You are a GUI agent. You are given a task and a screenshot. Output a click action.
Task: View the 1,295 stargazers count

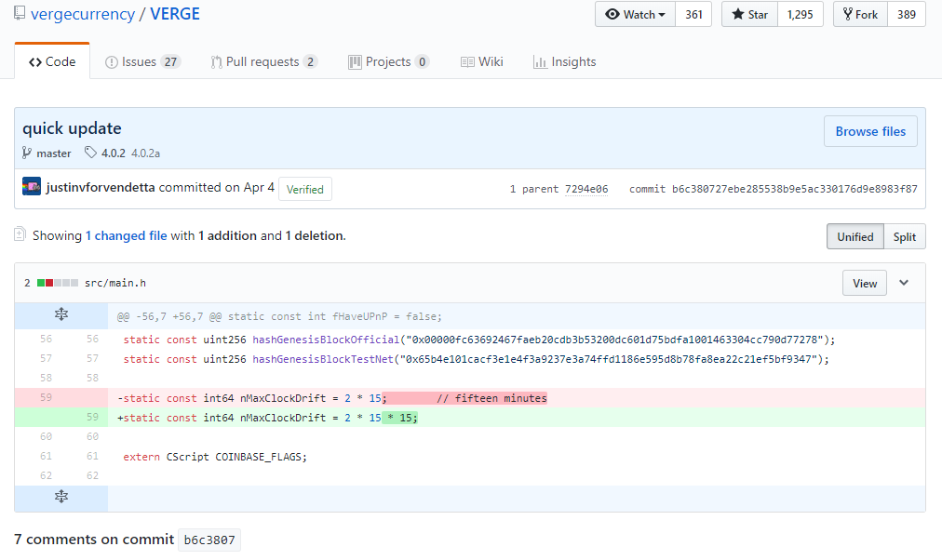tap(801, 14)
